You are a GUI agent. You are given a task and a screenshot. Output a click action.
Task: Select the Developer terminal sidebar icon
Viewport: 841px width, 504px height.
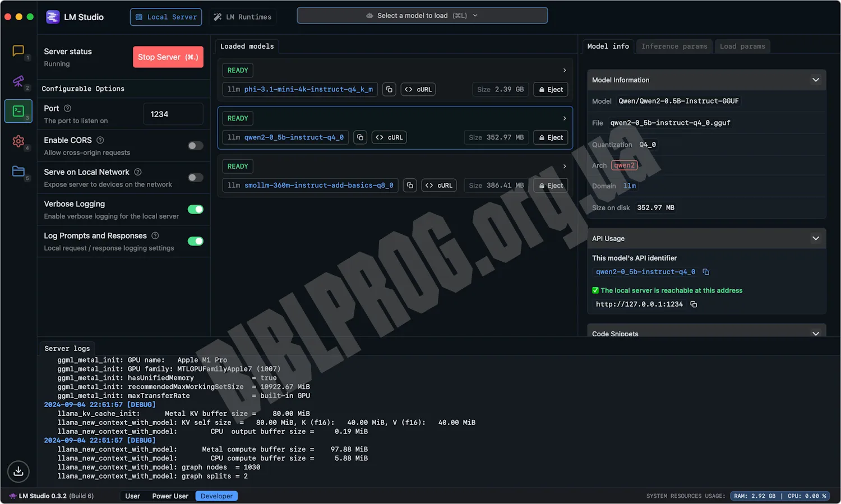[x=19, y=111]
